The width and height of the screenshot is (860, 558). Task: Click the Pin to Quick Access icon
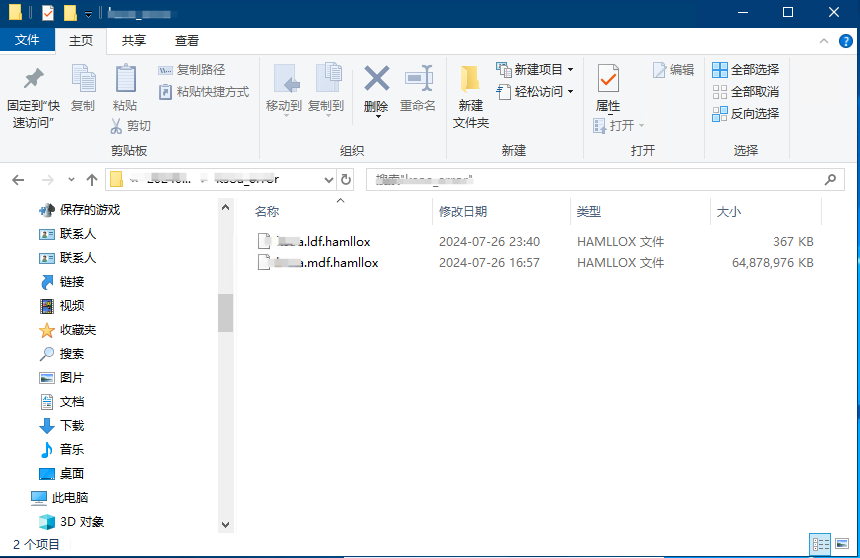pyautogui.click(x=33, y=80)
